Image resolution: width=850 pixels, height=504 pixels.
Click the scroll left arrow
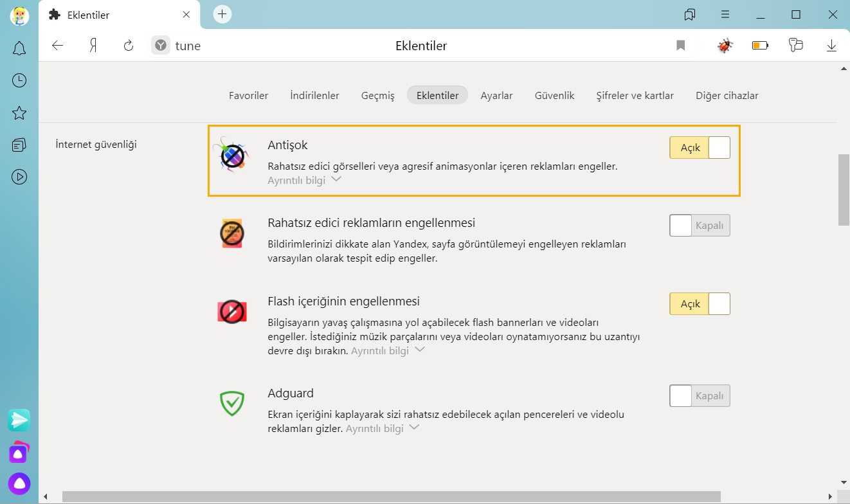pyautogui.click(x=44, y=496)
